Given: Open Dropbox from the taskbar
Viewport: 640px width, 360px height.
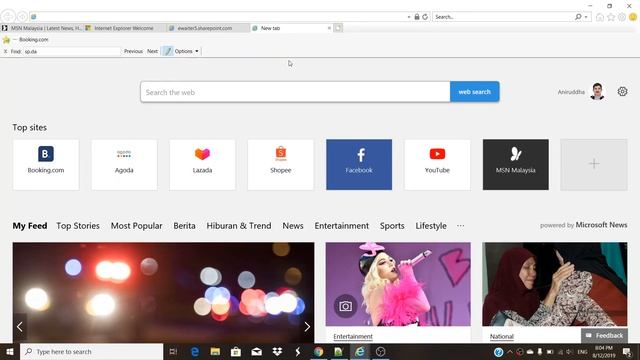Looking at the screenshot, I should pyautogui.click(x=277, y=351).
